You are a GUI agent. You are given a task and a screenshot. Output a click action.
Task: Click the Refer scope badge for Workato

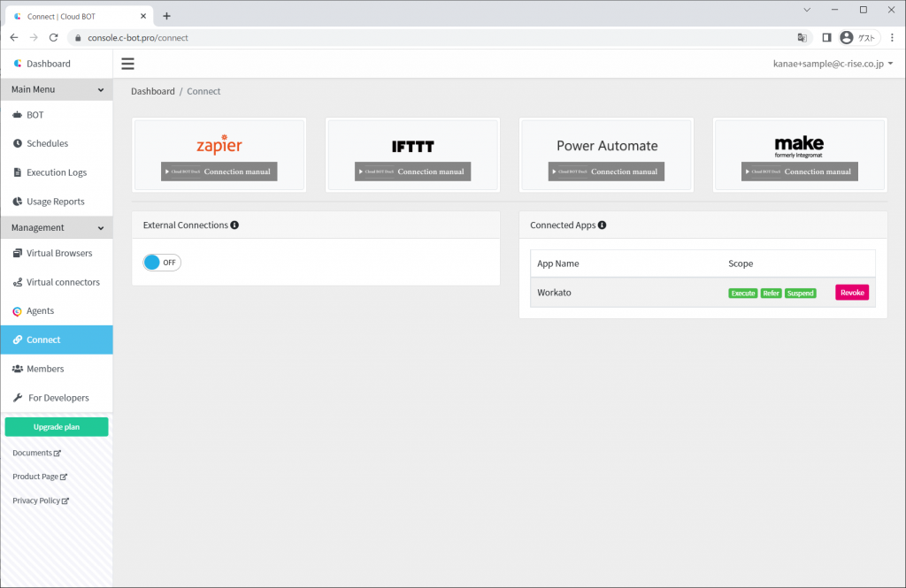772,294
